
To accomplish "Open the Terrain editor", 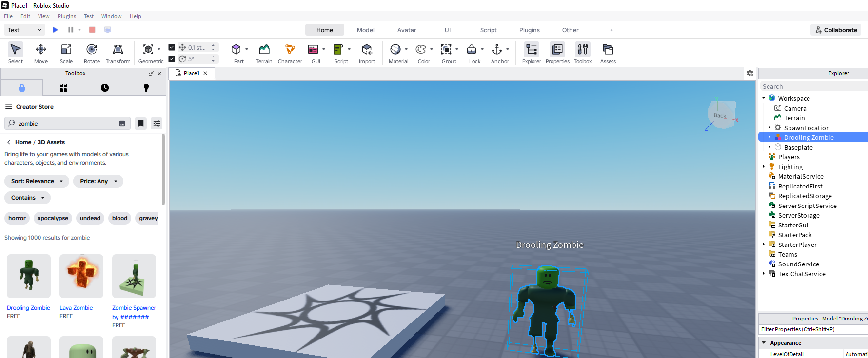I will coord(264,54).
